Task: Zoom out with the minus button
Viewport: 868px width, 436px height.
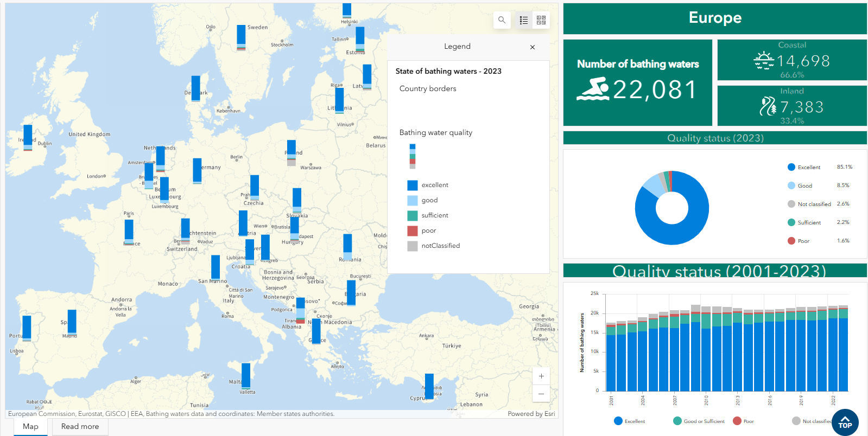Action: pos(541,394)
